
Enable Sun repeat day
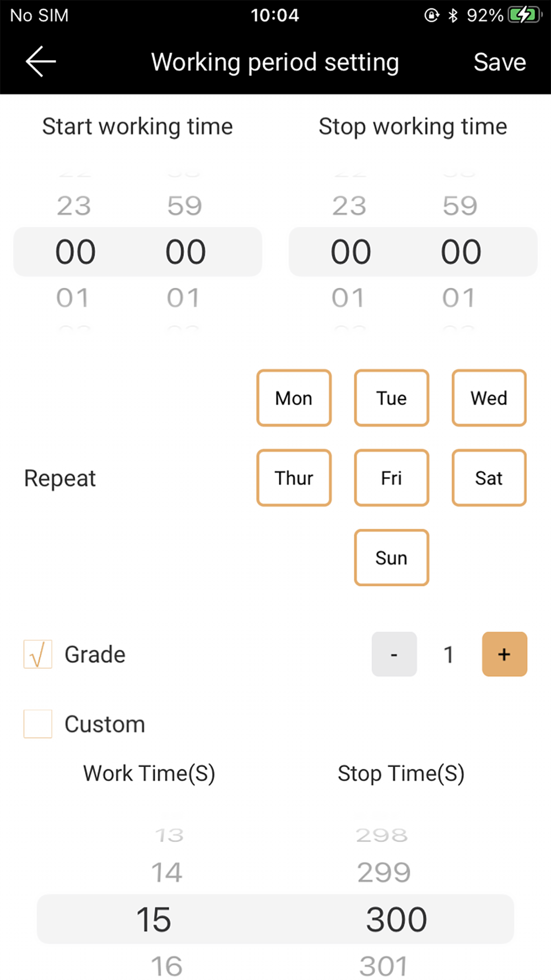pyautogui.click(x=391, y=558)
